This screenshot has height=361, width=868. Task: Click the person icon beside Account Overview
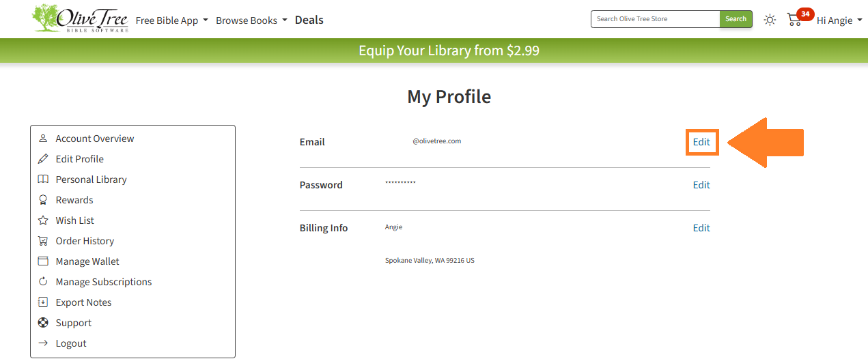43,139
